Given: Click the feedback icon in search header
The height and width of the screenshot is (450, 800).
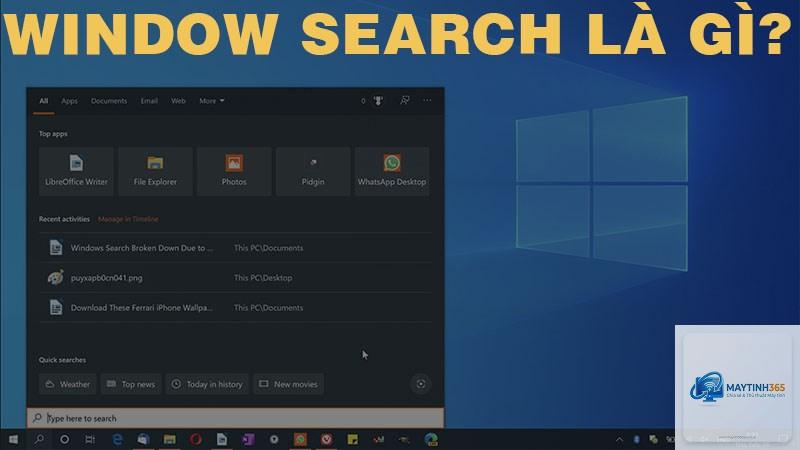Looking at the screenshot, I should [405, 101].
